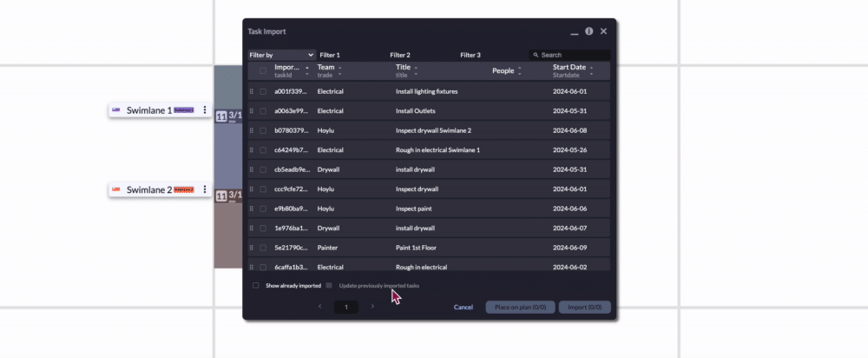
Task: Click Swimlane 1 purple color tag
Action: click(184, 110)
